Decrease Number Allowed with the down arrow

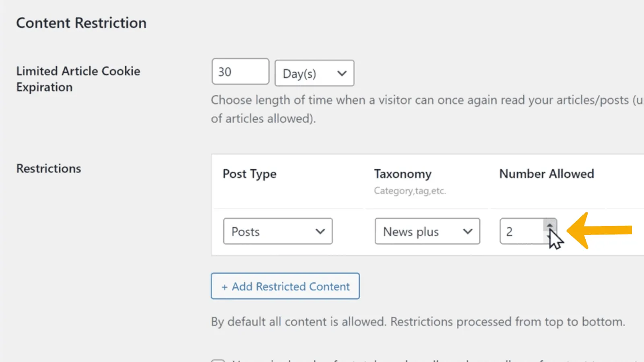(550, 238)
